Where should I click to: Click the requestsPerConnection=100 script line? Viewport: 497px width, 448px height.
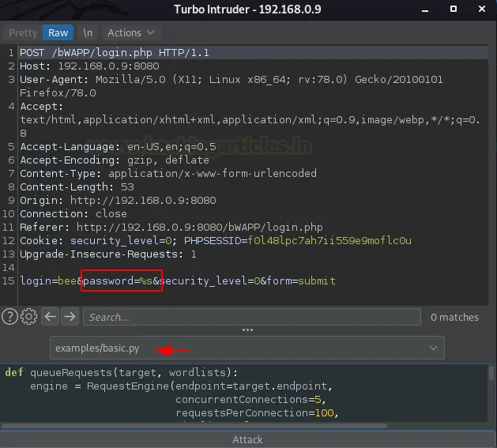(x=257, y=412)
